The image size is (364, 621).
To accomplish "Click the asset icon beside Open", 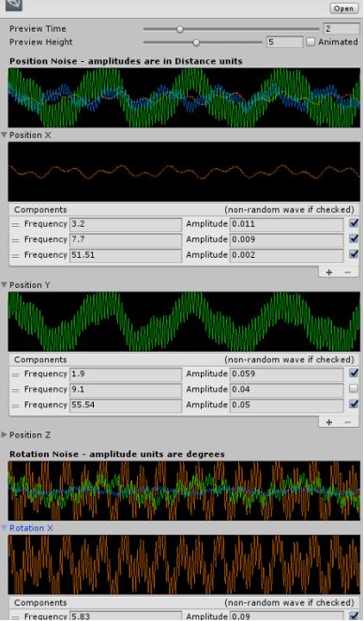I will pyautogui.click(x=13, y=5).
